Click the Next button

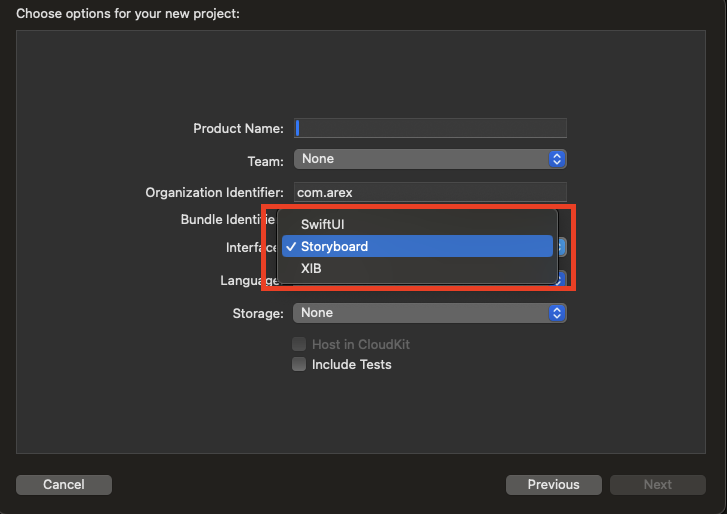coord(657,485)
